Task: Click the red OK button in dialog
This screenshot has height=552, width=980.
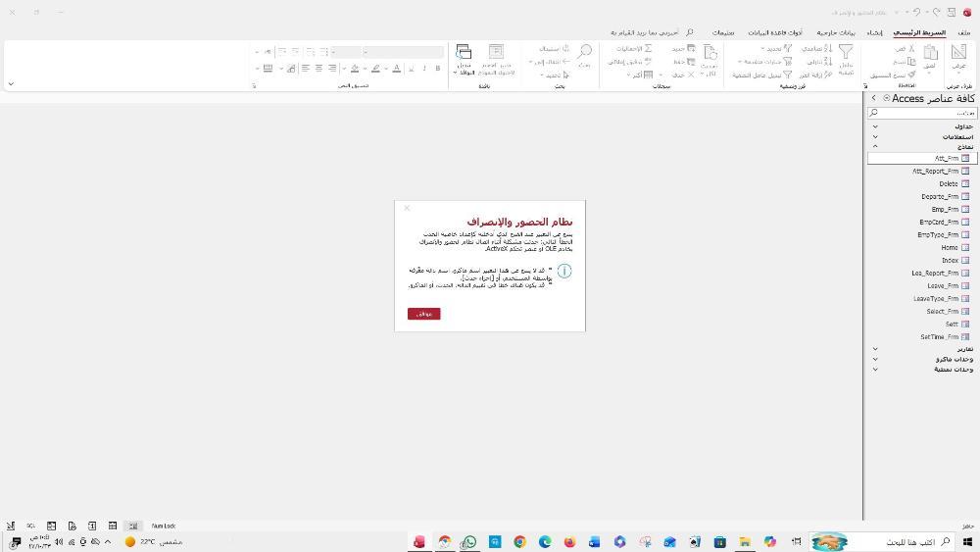Action: (423, 314)
